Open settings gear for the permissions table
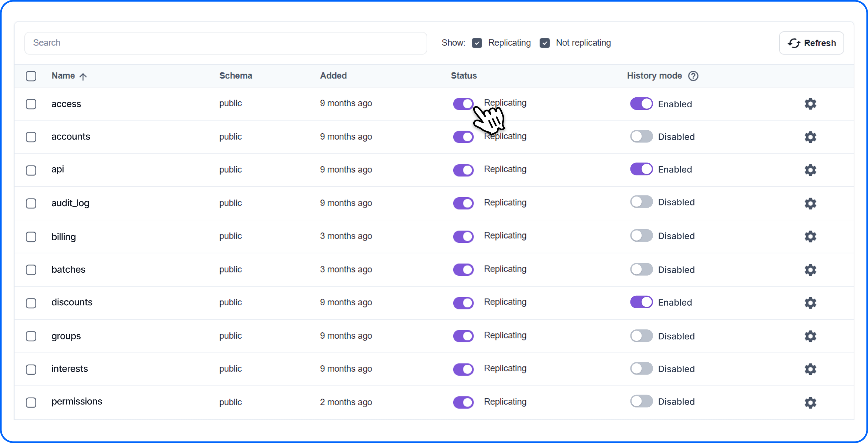This screenshot has width=868, height=443. pyautogui.click(x=810, y=402)
